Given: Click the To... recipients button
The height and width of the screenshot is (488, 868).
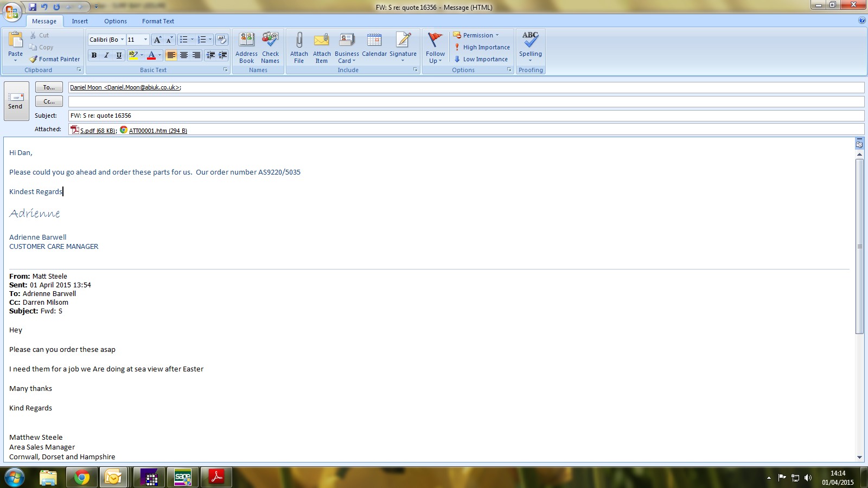Looking at the screenshot, I should tap(49, 87).
